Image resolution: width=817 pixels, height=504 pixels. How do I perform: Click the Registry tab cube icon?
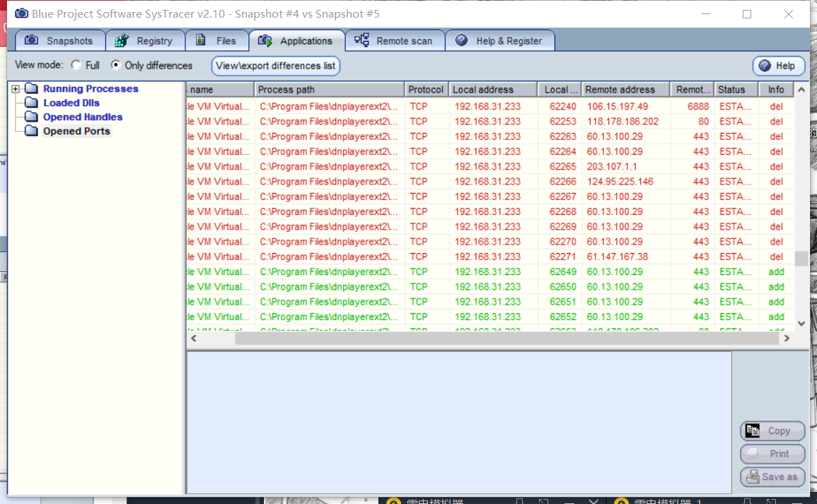tap(122, 40)
